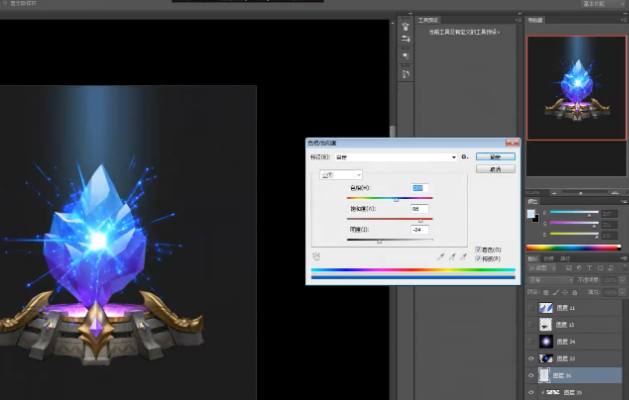Viewport: 629px width, 400px height.
Task: Select the first eyedropper in the dialog
Action: 441,257
